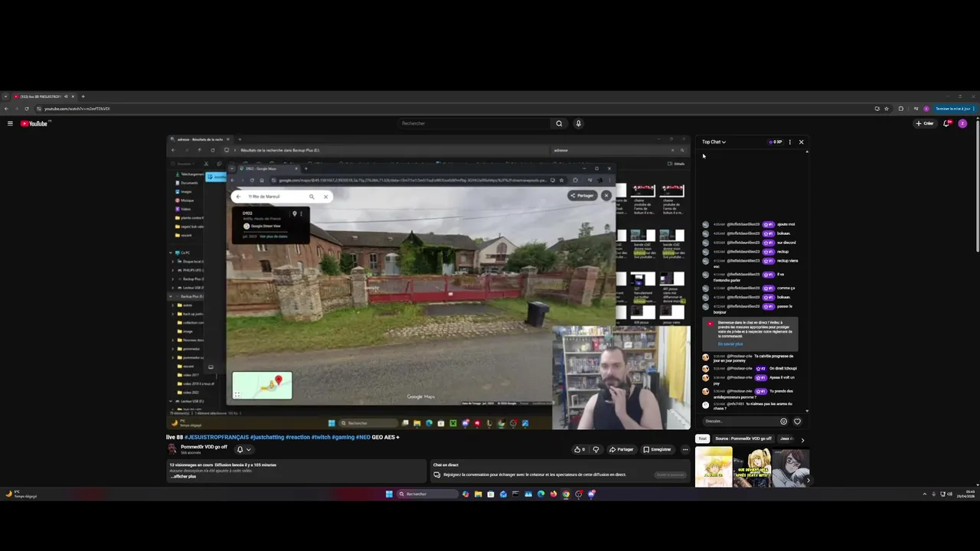Image resolution: width=980 pixels, height=551 pixels.
Task: Click the search magnifier button
Action: pos(559,123)
